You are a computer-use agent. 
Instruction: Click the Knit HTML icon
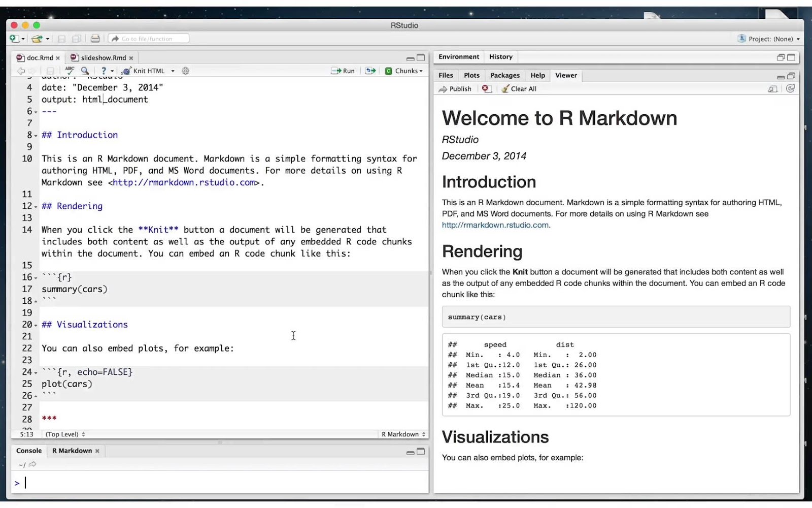point(126,71)
